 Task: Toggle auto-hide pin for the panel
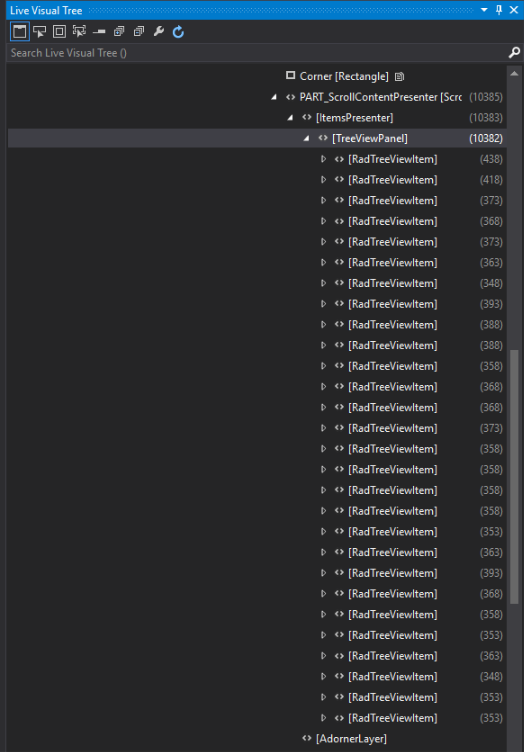coord(499,10)
